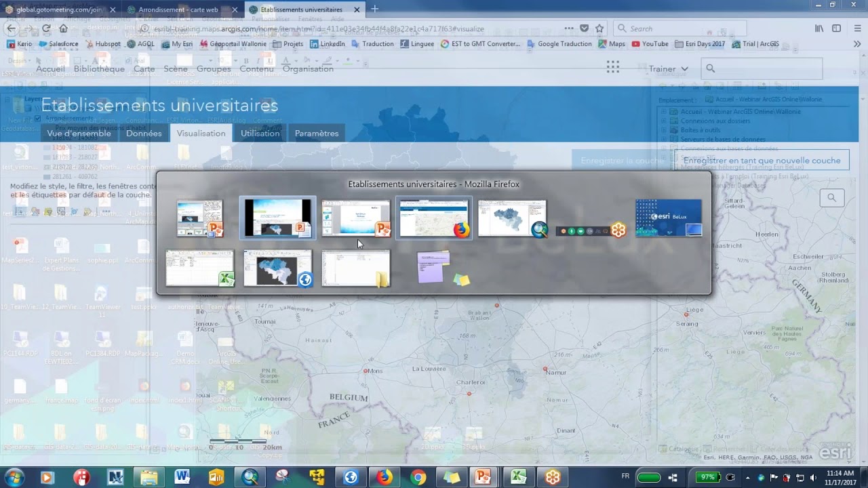The image size is (868, 488).
Task: Reload the page in Firefox
Action: (x=46, y=28)
